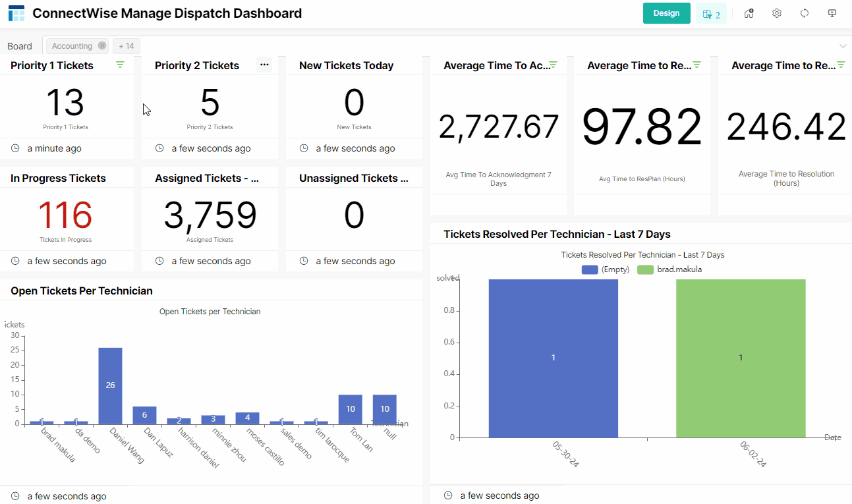The height and width of the screenshot is (504, 852).
Task: Select the Board tab
Action: pos(20,45)
